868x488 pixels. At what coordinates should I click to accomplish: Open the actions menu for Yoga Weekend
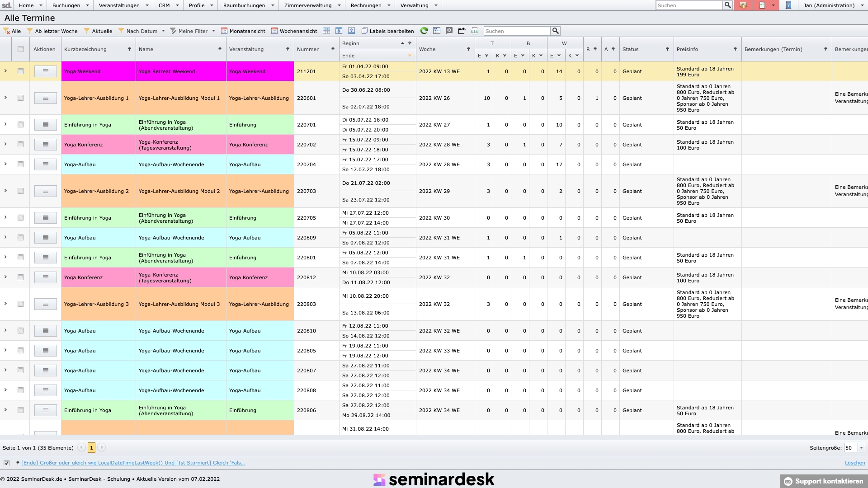coord(45,71)
